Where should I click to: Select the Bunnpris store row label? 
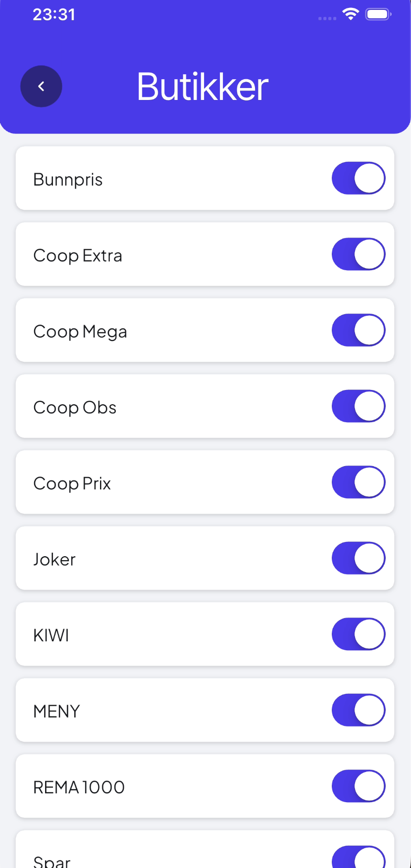click(68, 180)
